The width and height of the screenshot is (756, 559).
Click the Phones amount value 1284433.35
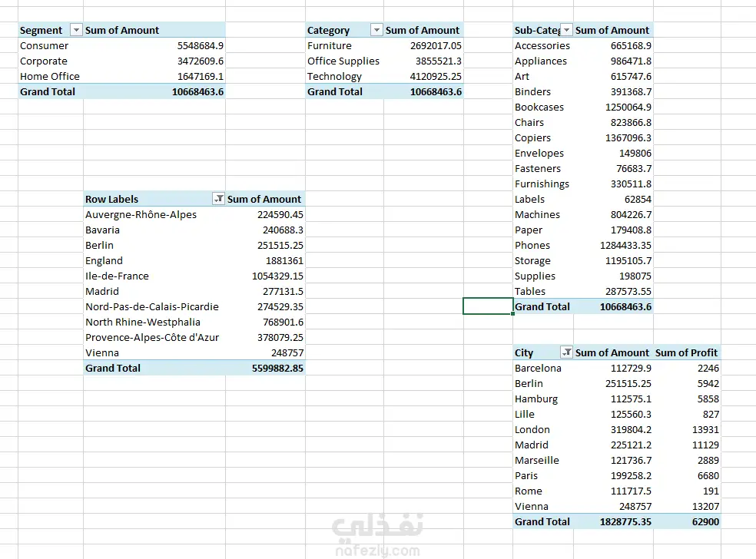625,245
